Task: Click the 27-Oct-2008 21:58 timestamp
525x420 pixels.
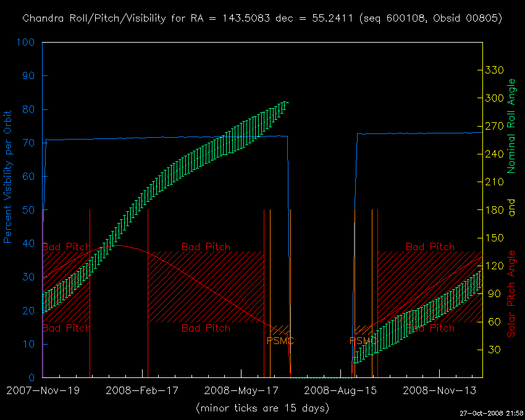Action: (491, 413)
